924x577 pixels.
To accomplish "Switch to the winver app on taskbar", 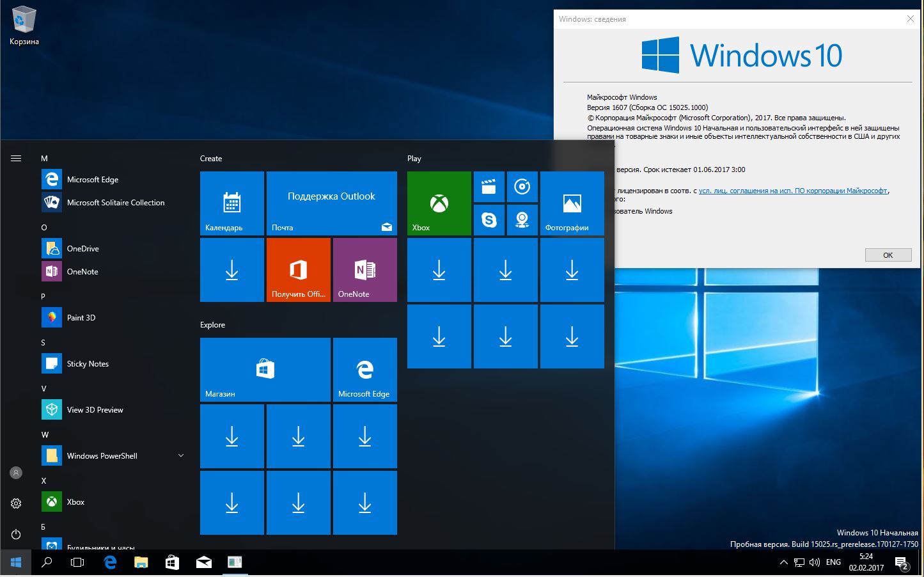I will (x=235, y=562).
